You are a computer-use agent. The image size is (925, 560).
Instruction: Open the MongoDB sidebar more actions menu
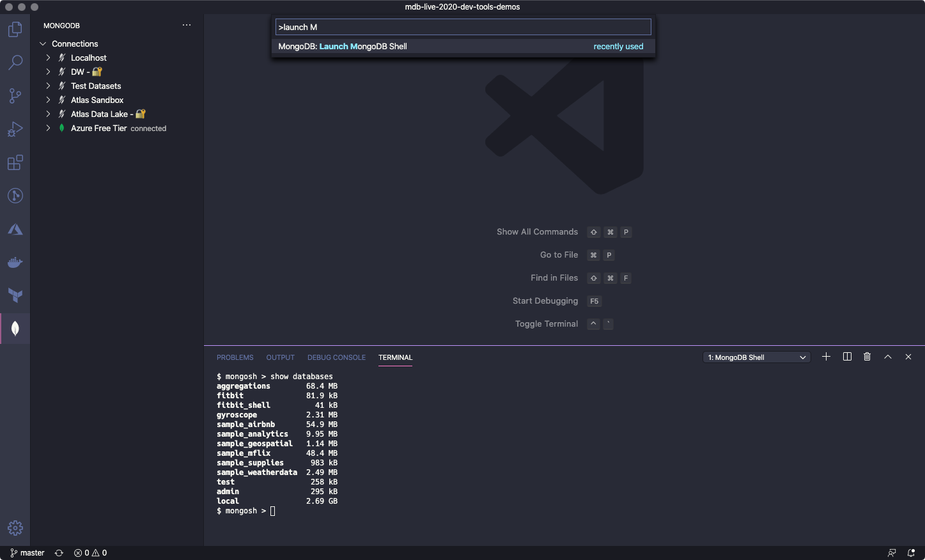pos(187,25)
